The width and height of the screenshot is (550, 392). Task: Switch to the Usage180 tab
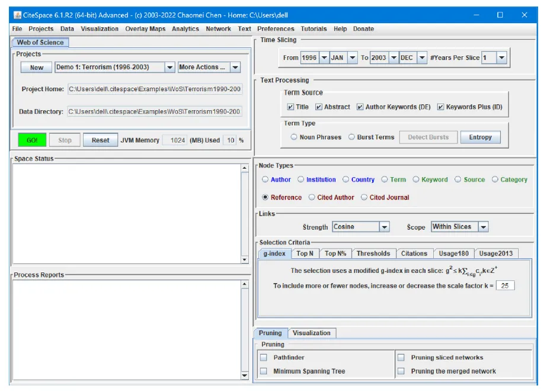pos(453,253)
